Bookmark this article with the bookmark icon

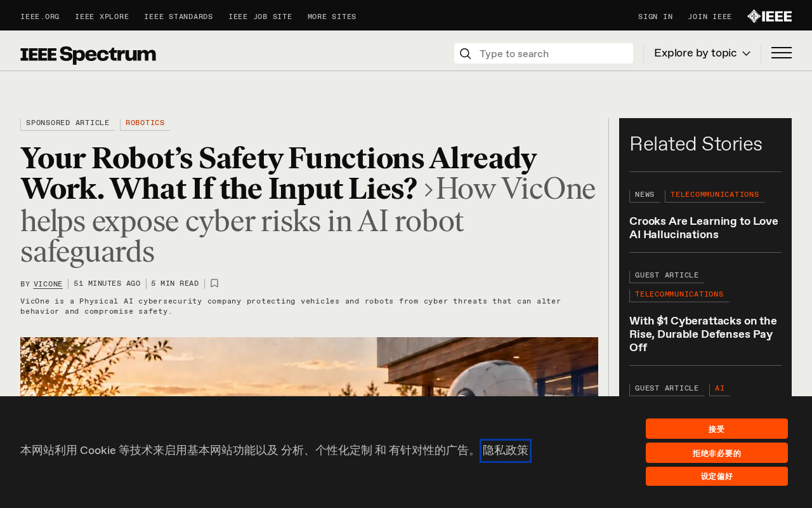(214, 283)
